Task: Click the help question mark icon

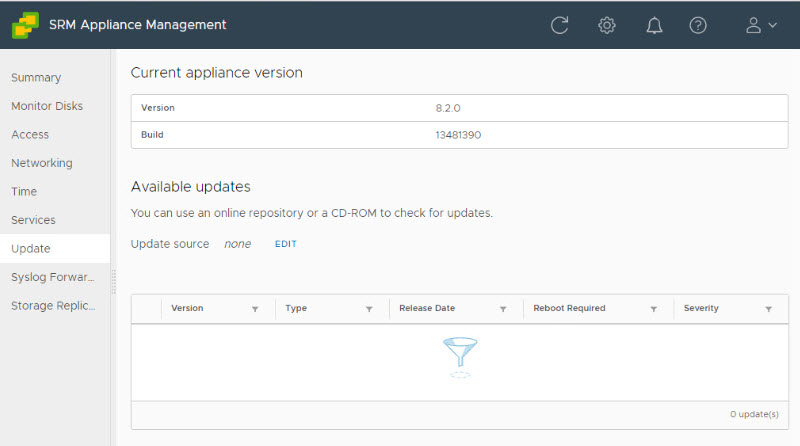Action: pos(698,25)
